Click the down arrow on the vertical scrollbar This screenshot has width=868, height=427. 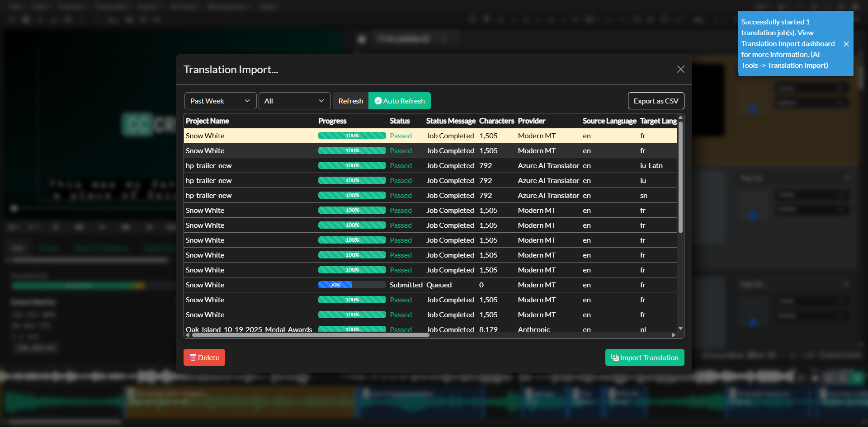tap(680, 328)
